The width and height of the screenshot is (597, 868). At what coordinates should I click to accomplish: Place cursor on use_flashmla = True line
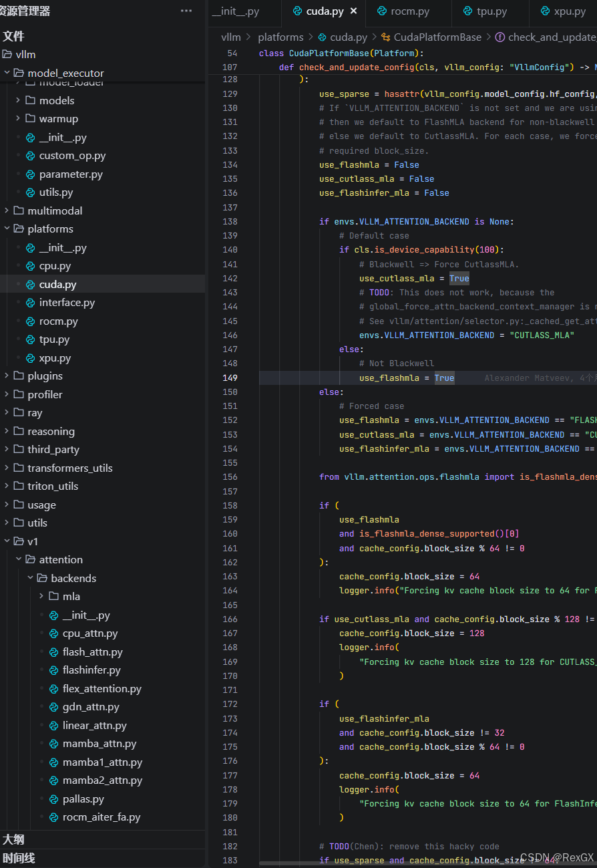(x=407, y=378)
